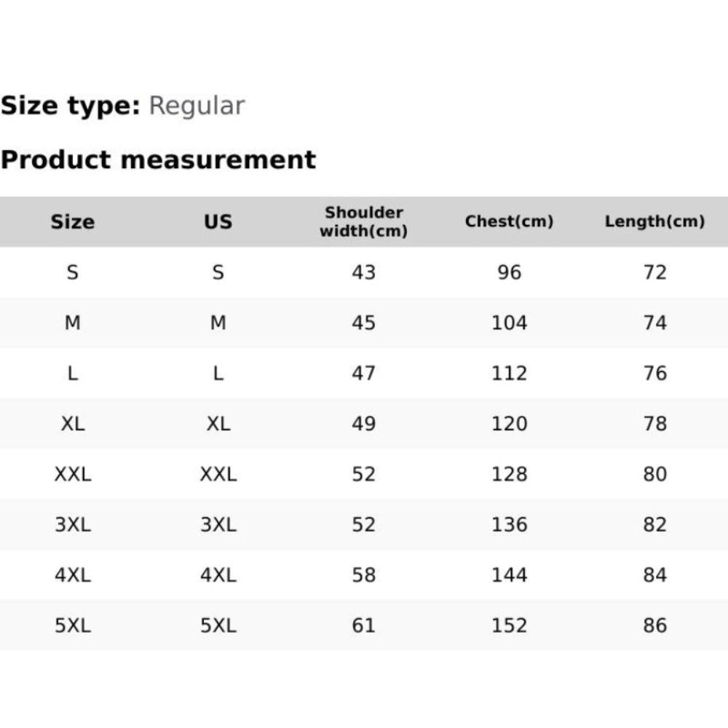Click chest value 120 in XL row

[510, 424]
